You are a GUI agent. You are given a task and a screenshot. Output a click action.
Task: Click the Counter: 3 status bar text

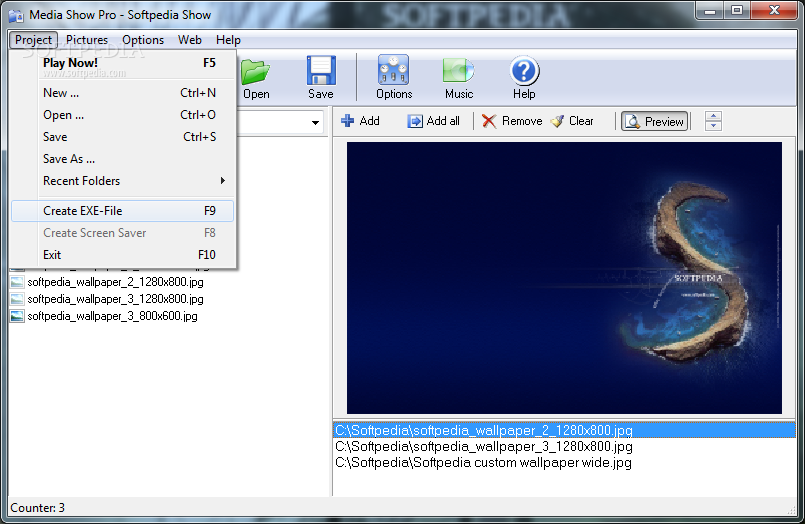pyautogui.click(x=37, y=508)
